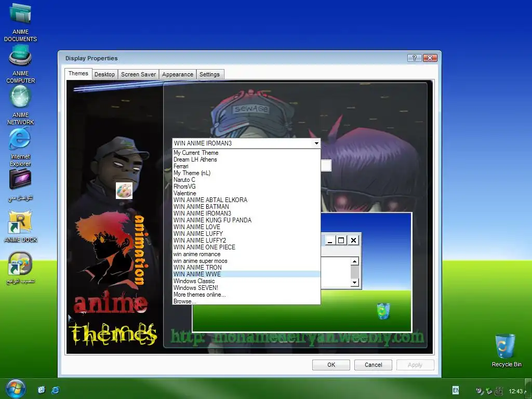Click the middle green system tray icon
Screen dimensions: 532x399
pyautogui.click(x=489, y=391)
